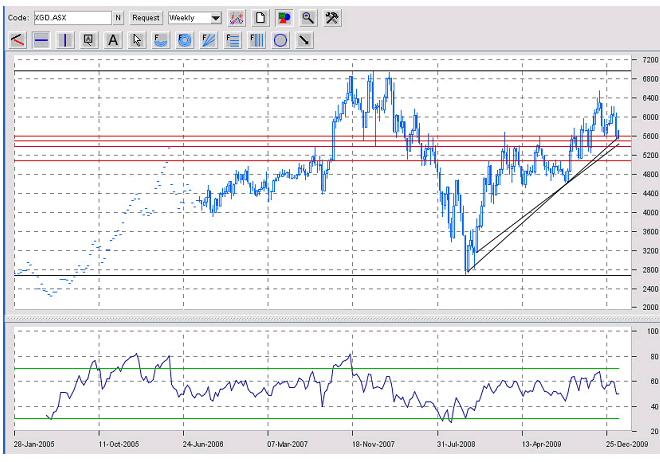
Task: Open the hammer and wrench tools icon
Action: pyautogui.click(x=332, y=18)
